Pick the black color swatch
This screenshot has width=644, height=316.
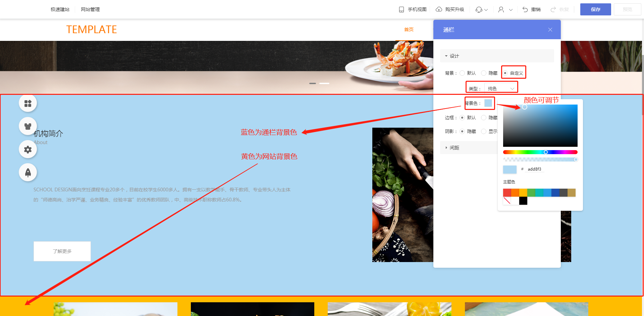tap(523, 201)
